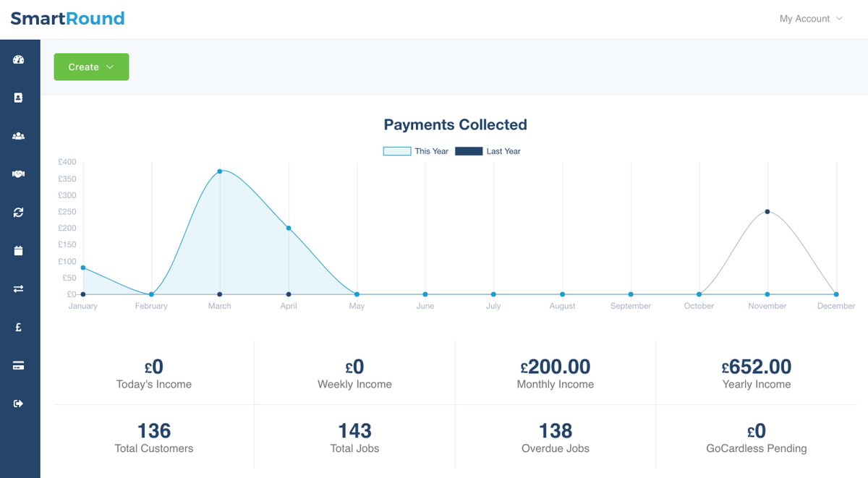Image resolution: width=868 pixels, height=478 pixels.
Task: Toggle the This Year legend swatch
Action: point(396,151)
